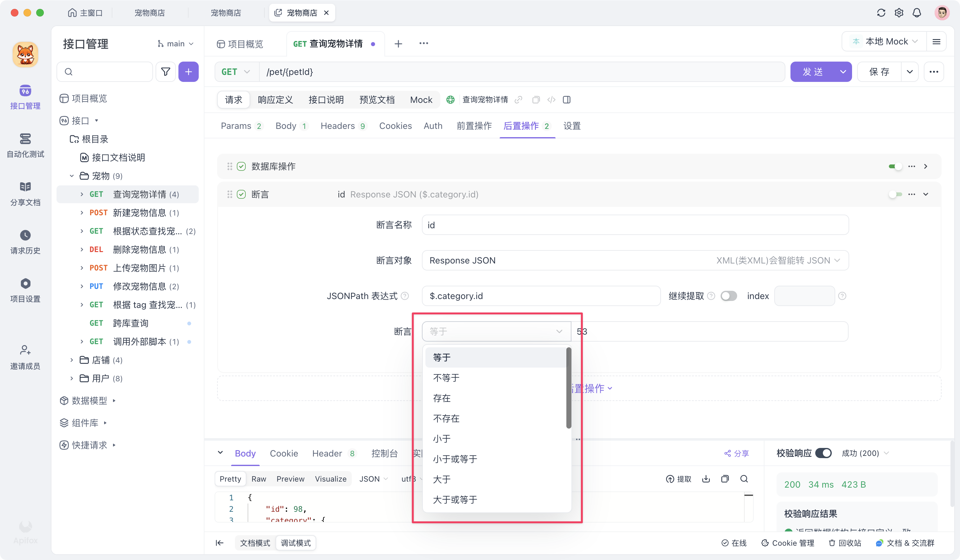Copy response body using copy icon
960x560 pixels.
pyautogui.click(x=725, y=479)
